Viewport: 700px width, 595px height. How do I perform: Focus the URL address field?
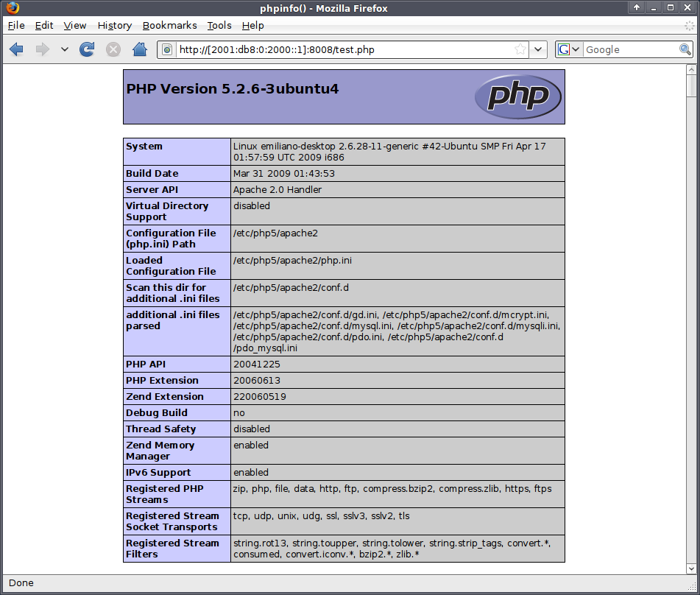click(x=344, y=49)
